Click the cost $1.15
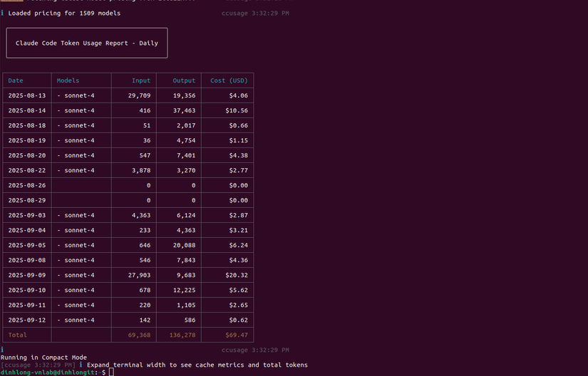The image size is (588, 376). [239, 140]
